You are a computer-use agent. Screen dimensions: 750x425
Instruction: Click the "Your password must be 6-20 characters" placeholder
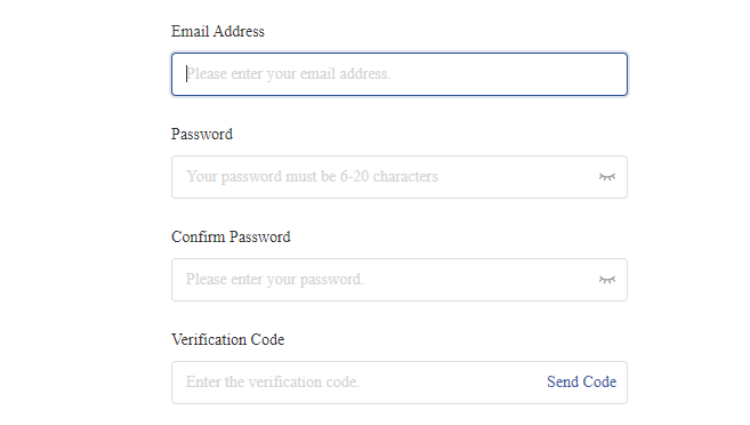pos(312,177)
